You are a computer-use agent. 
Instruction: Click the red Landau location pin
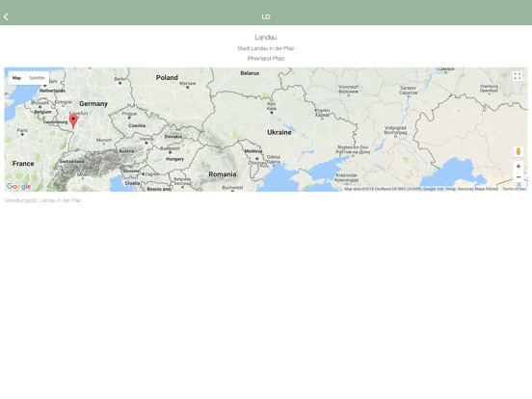(x=73, y=121)
